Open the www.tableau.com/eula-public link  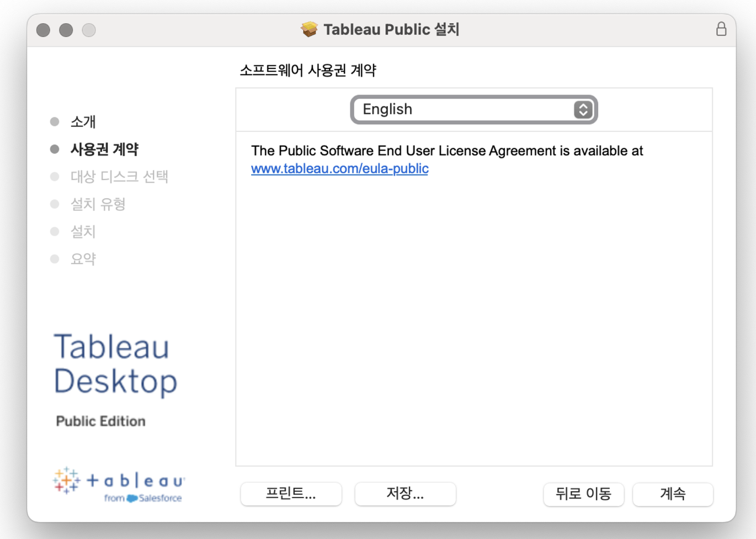(x=339, y=168)
